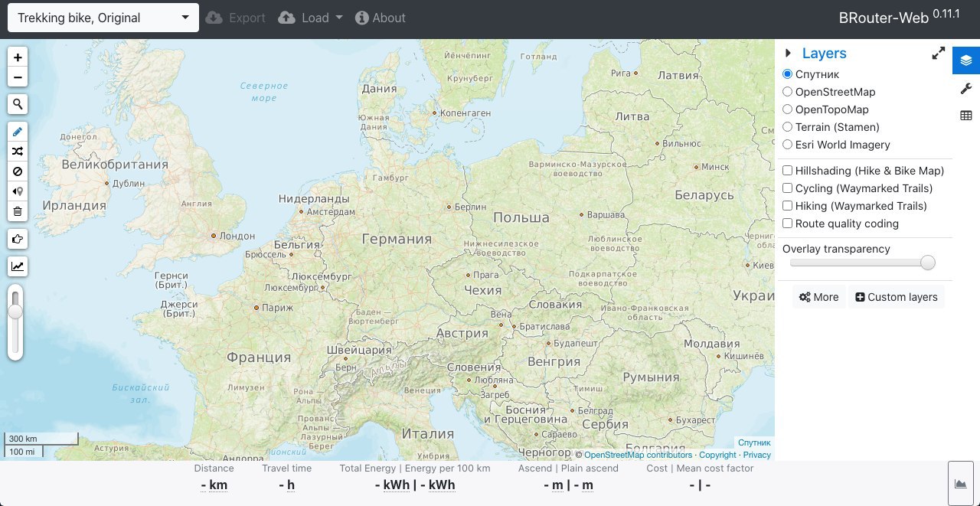Activate the pencil draw route tool
The image size is (980, 506).
pos(18,132)
